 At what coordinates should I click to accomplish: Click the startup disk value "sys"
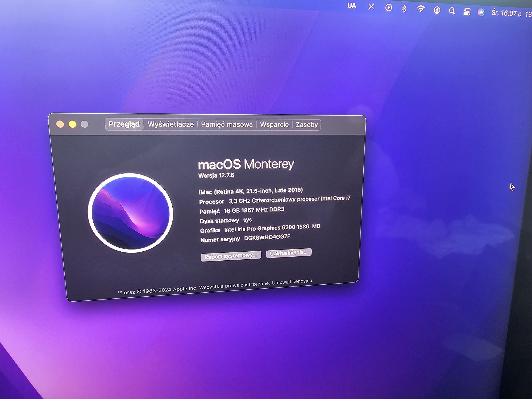click(247, 220)
